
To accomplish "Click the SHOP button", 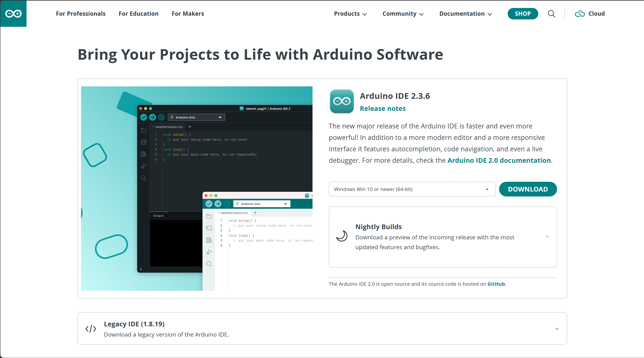I will coord(523,14).
